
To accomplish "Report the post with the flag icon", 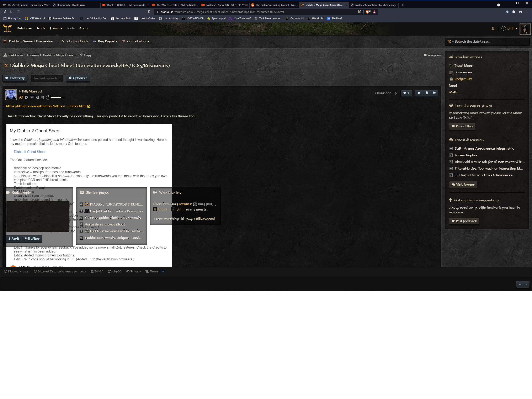I will 434,93.
